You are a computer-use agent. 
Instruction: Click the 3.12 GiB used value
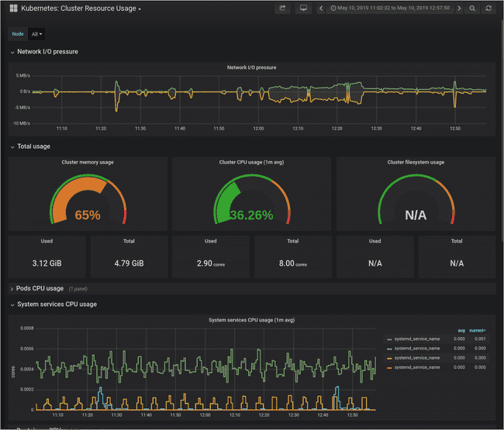(47, 263)
